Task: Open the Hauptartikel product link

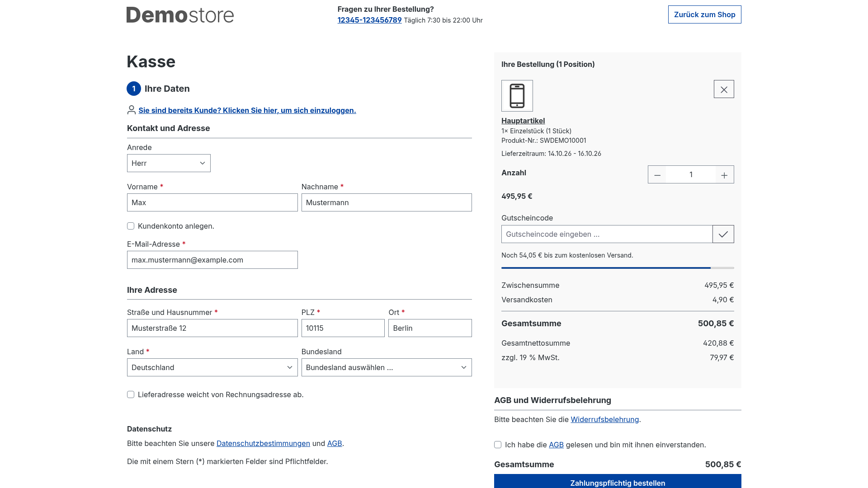Action: pos(523,121)
